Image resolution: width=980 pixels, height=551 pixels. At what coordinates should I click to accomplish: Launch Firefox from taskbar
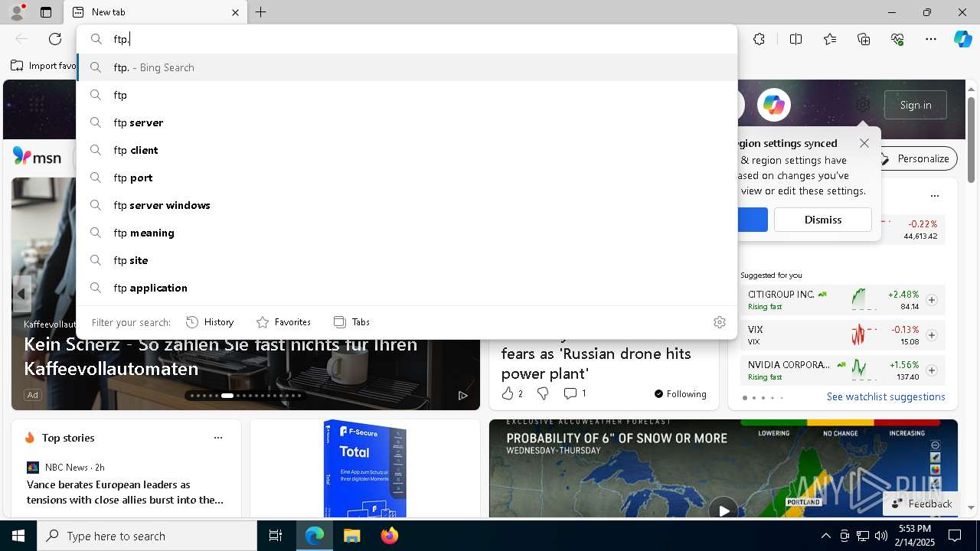coord(389,536)
